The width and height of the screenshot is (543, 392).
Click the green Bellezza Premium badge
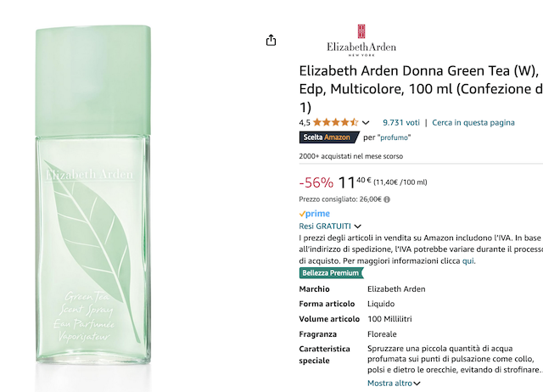tap(331, 273)
